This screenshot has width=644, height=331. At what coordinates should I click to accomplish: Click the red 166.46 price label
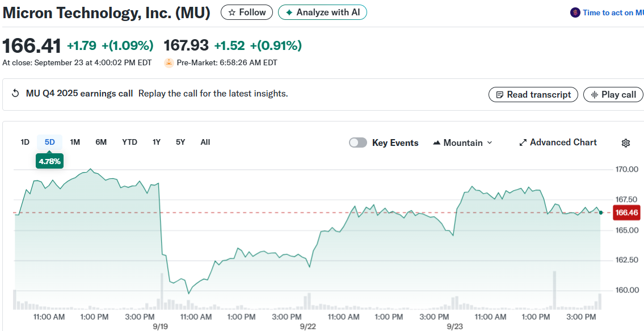(x=627, y=212)
